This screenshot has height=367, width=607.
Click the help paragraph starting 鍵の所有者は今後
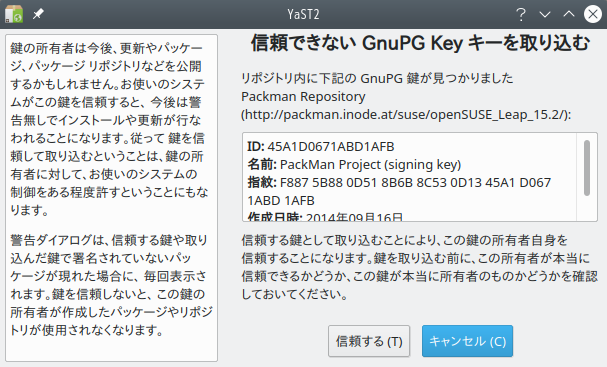pos(110,129)
